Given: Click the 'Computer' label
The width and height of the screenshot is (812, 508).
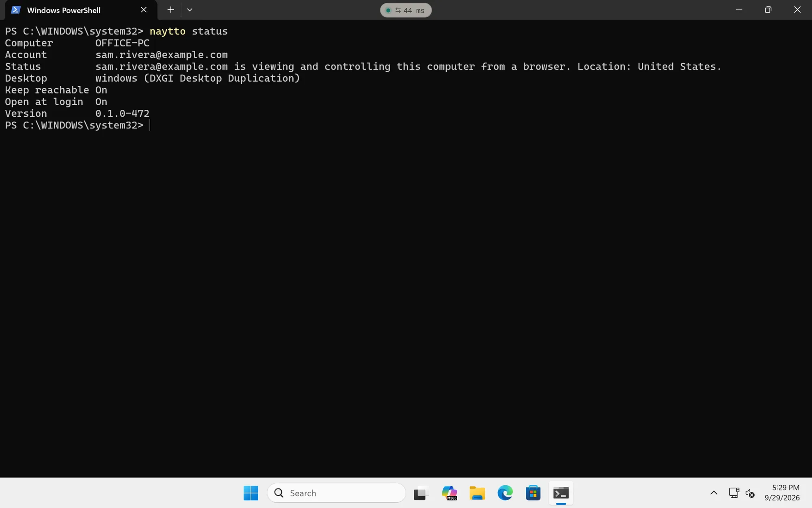Looking at the screenshot, I should coord(29,43).
